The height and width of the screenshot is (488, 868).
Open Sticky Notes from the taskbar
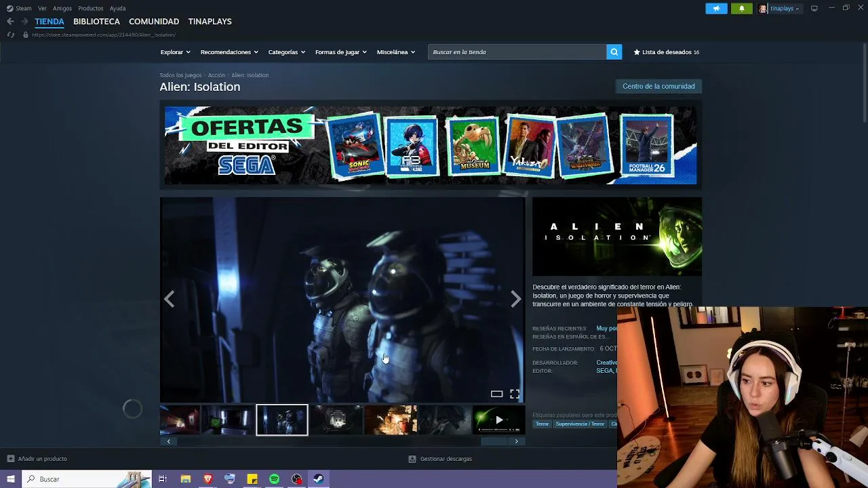point(252,479)
